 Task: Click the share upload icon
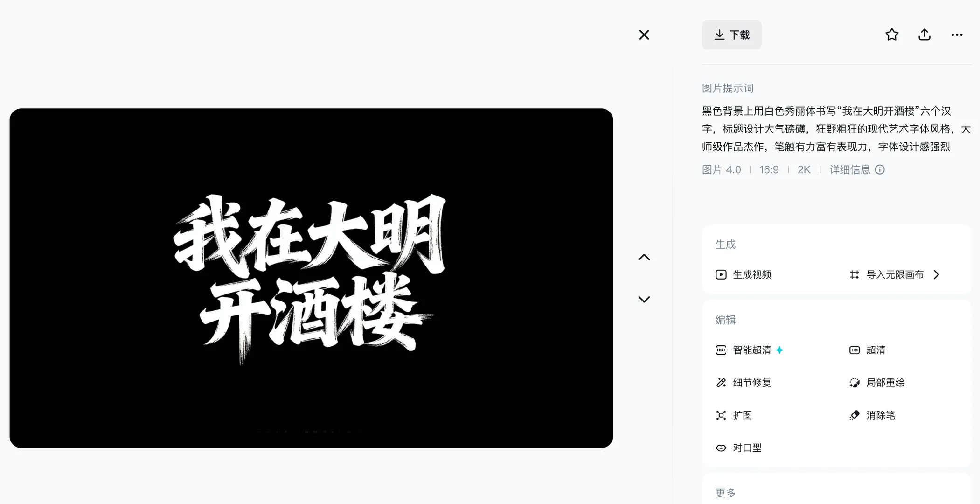[x=924, y=35]
